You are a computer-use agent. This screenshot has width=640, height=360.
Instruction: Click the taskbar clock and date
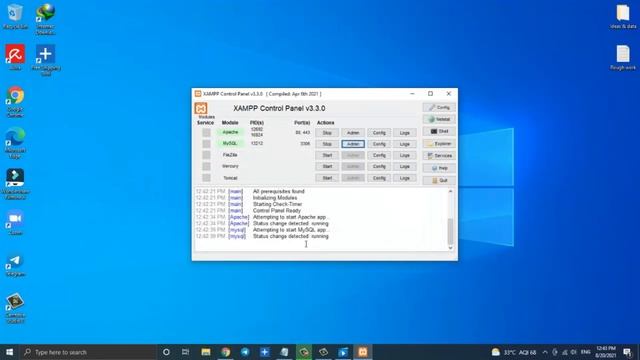point(606,352)
